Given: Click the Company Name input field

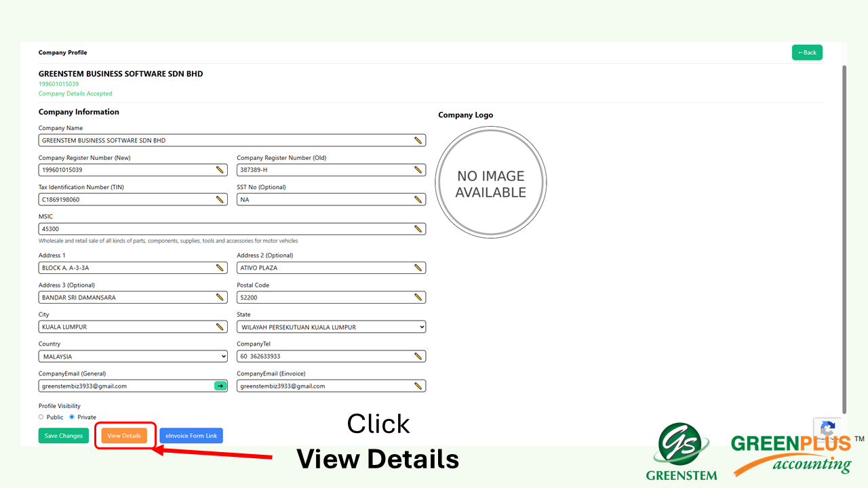Looking at the screenshot, I should pyautogui.click(x=233, y=140).
